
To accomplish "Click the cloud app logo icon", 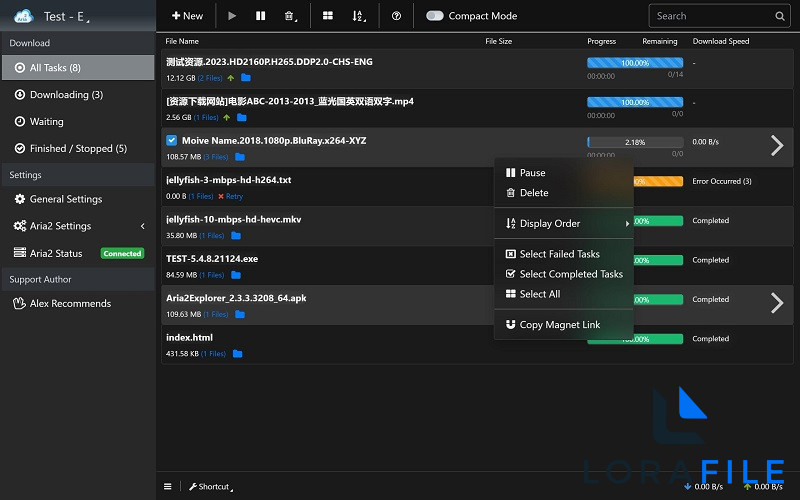I will [x=23, y=16].
